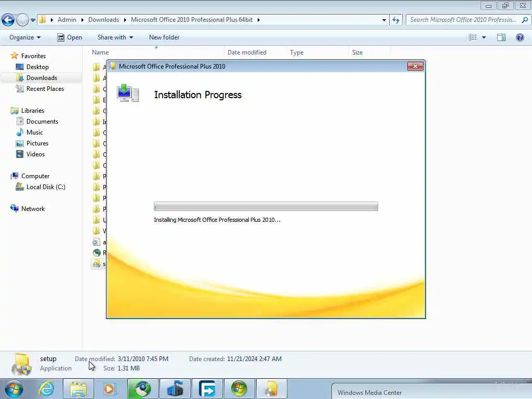Open the view options dropdown arrow
This screenshot has height=399, width=532.
[x=484, y=37]
